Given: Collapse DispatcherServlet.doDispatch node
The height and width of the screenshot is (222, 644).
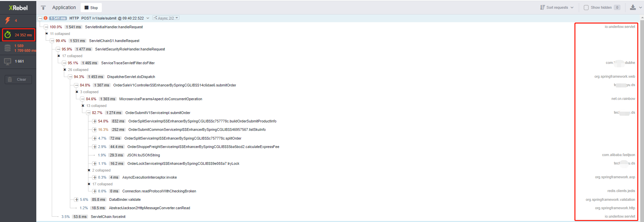Looking at the screenshot, I should (70, 77).
